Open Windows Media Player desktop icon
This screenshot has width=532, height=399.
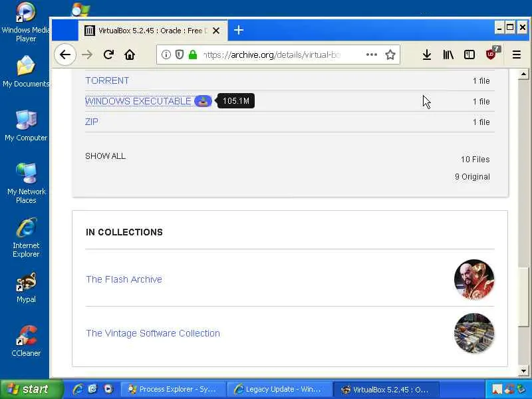(26, 22)
